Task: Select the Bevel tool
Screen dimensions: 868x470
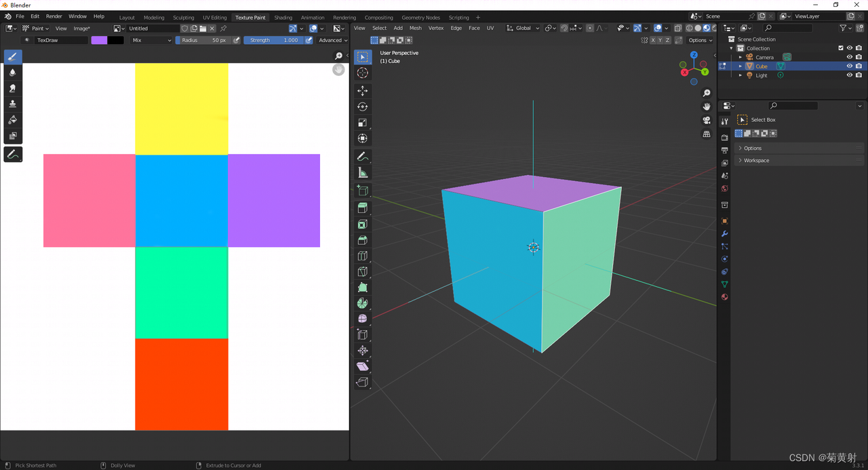Action: 363,240
